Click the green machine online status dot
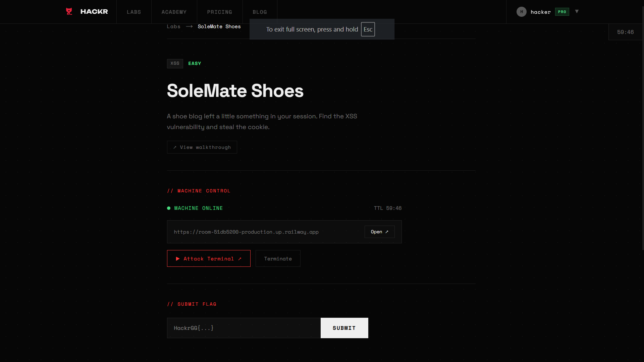 [169, 208]
